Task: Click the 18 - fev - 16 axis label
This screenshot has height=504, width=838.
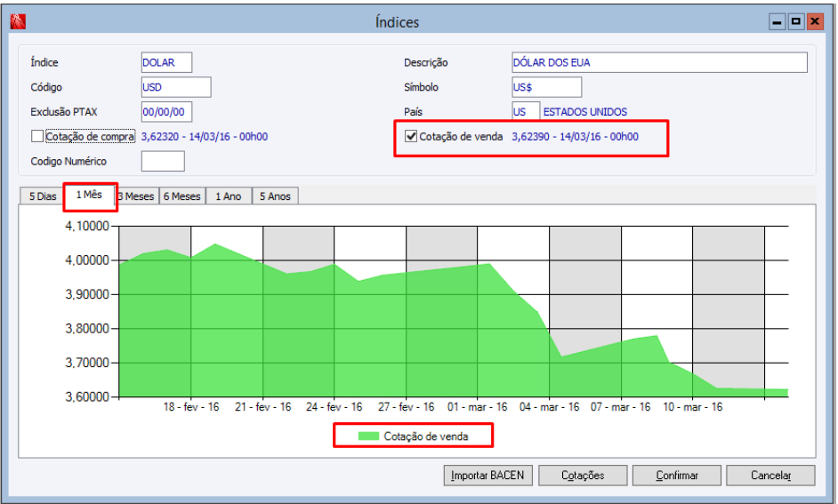Action: [x=190, y=407]
